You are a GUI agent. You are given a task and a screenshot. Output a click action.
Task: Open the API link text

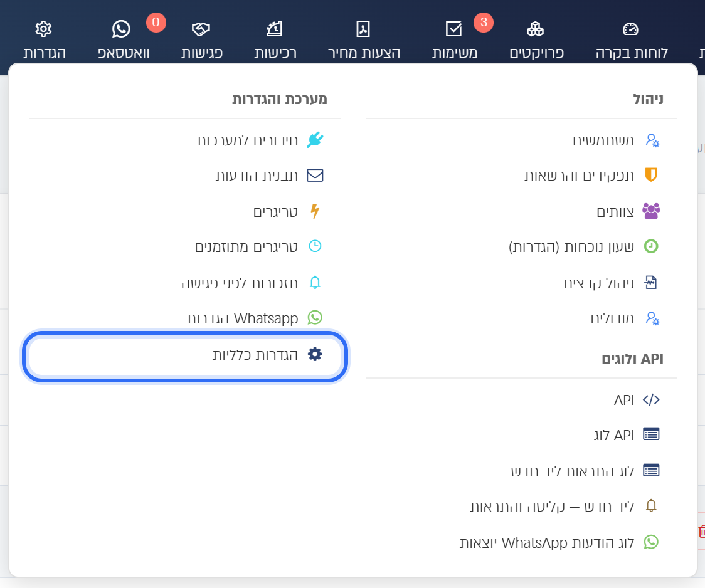click(624, 400)
